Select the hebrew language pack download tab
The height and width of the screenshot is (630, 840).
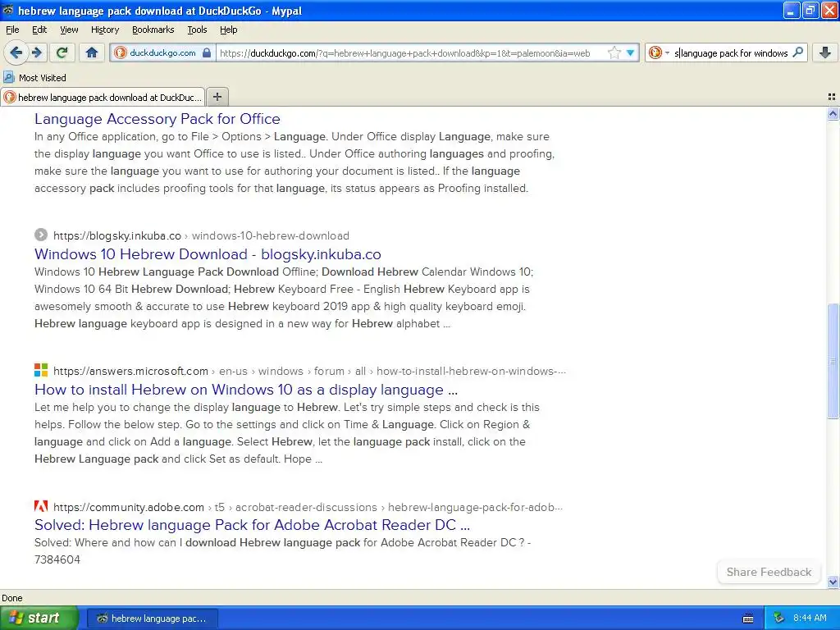point(103,97)
